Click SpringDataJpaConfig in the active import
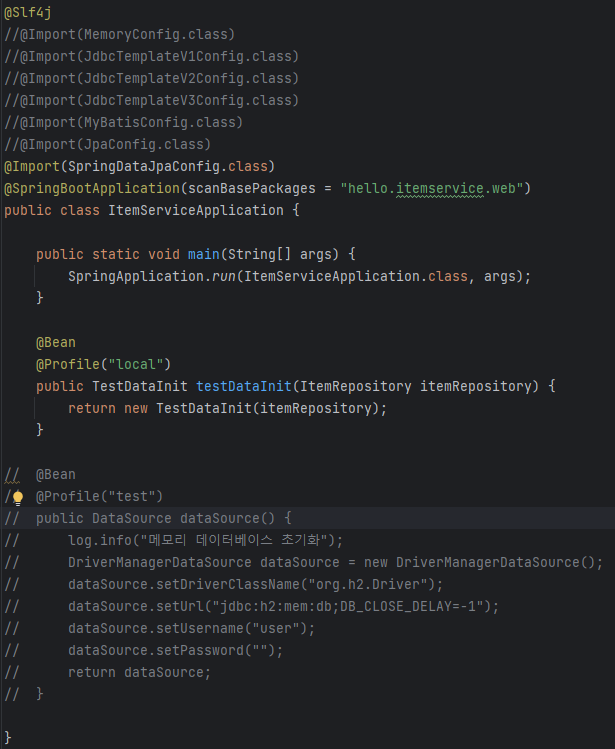Image resolution: width=615 pixels, height=749 pixels. [143, 166]
